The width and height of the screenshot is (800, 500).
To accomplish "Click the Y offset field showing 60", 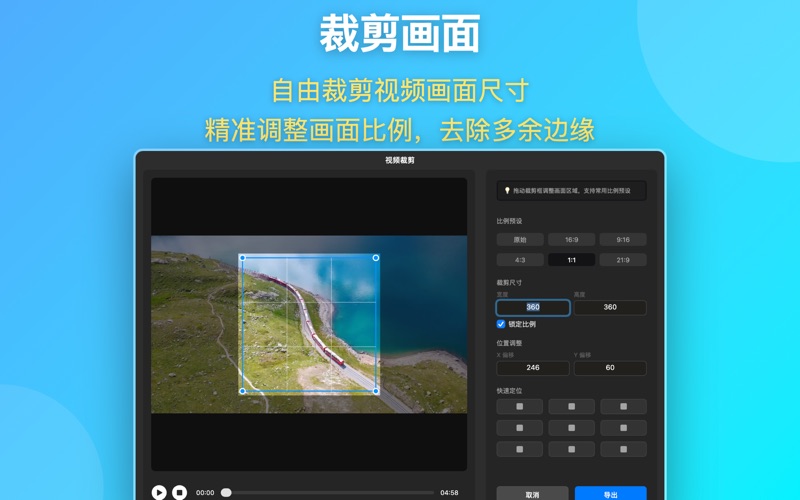I will [610, 368].
